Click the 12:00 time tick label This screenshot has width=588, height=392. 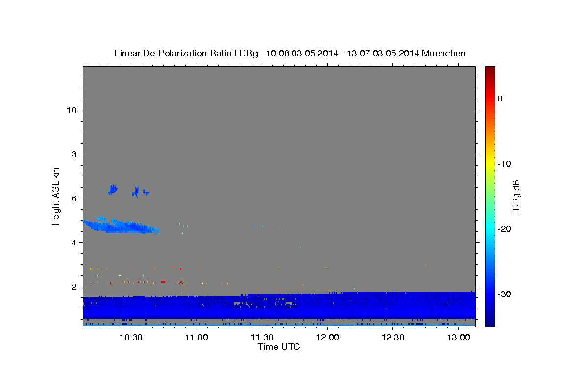[x=328, y=337]
